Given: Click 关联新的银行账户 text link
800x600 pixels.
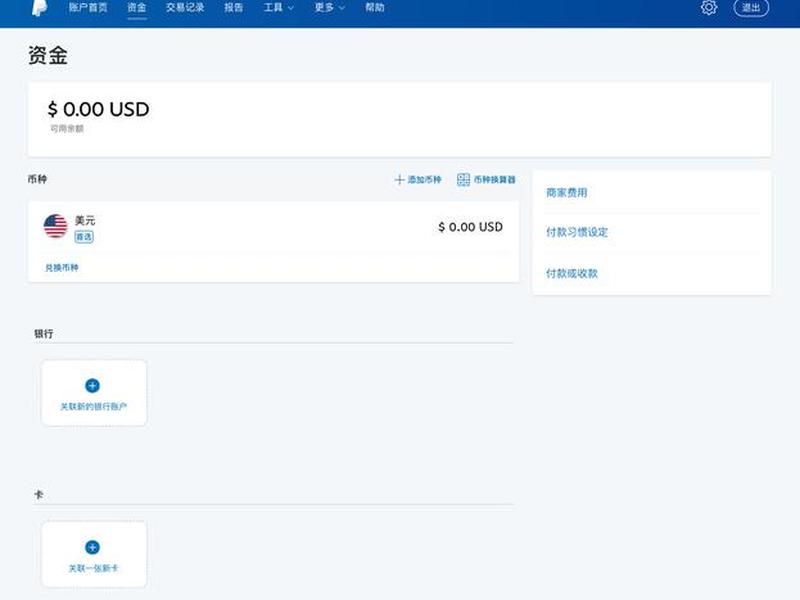Looking at the screenshot, I should point(93,407).
